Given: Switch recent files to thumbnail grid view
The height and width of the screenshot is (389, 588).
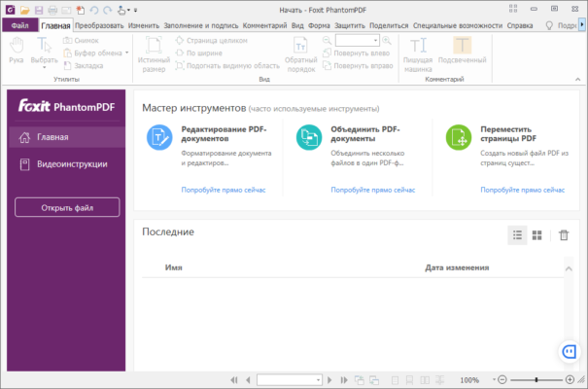Looking at the screenshot, I should pos(537,235).
